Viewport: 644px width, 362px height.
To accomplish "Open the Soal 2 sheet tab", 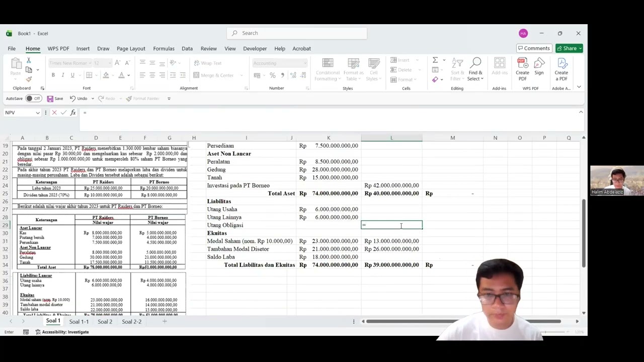I will [105, 322].
